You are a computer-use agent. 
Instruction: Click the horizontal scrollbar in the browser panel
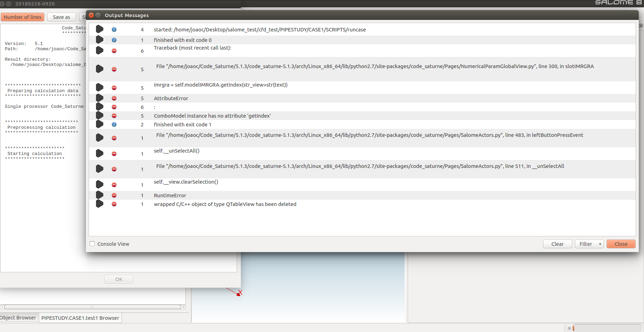(x=92, y=307)
